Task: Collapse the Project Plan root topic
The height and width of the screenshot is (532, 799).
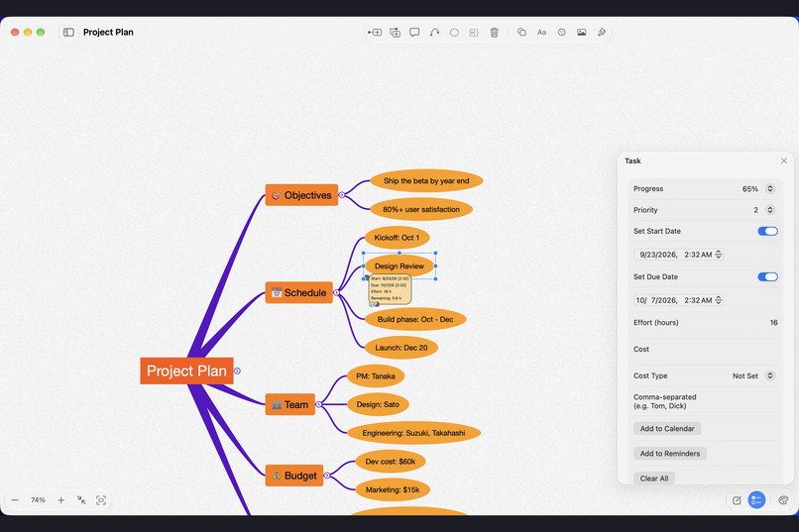Action: 237,372
